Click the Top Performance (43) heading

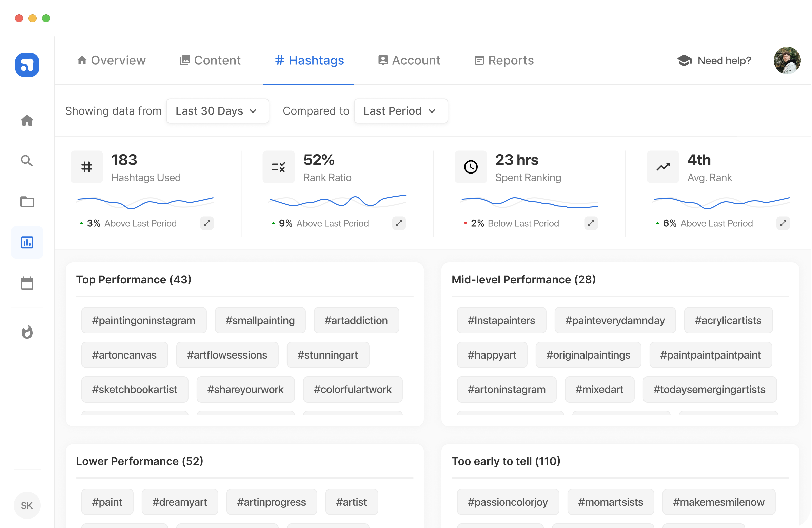pyautogui.click(x=134, y=279)
